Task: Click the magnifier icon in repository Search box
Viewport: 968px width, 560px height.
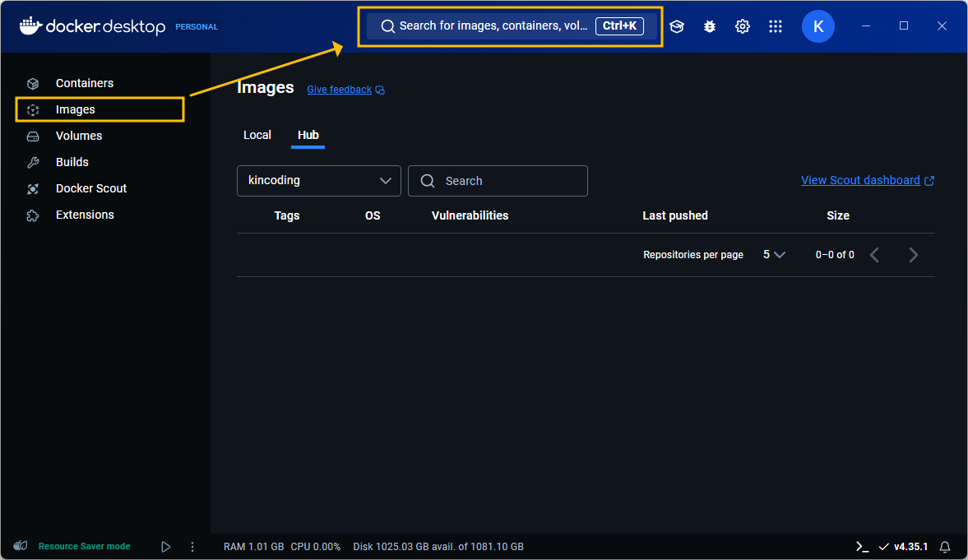Action: pyautogui.click(x=427, y=181)
